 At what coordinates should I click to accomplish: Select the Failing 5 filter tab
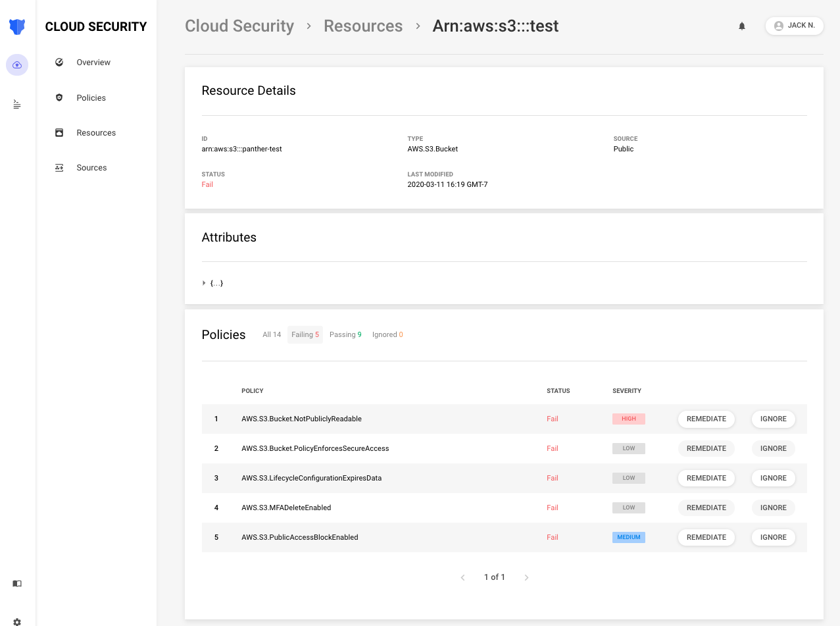click(305, 334)
